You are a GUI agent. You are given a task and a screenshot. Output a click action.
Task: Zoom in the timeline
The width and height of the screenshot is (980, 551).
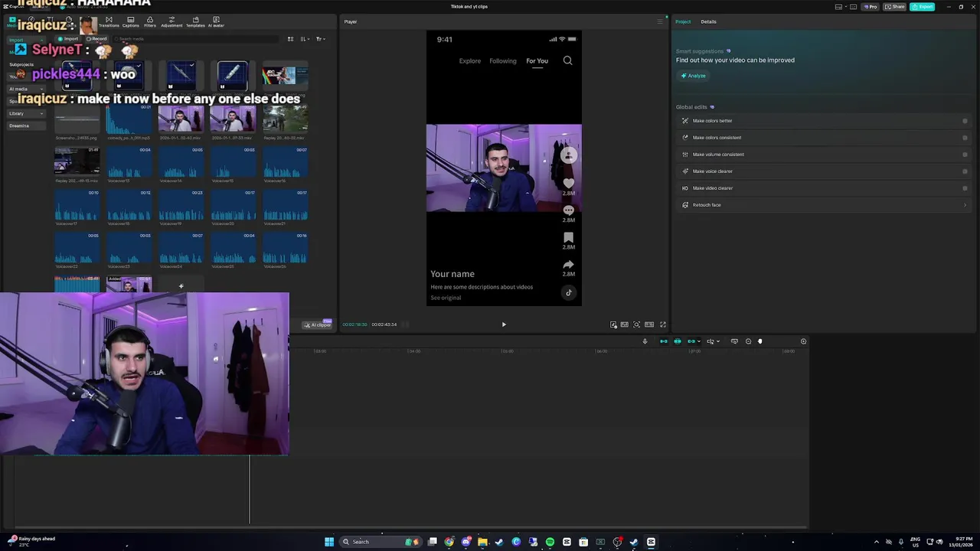point(803,341)
